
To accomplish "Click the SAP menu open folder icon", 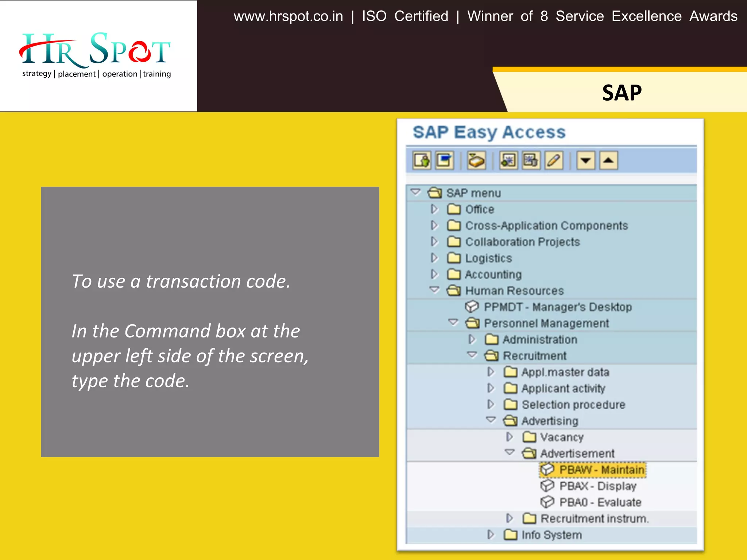I will [x=435, y=192].
